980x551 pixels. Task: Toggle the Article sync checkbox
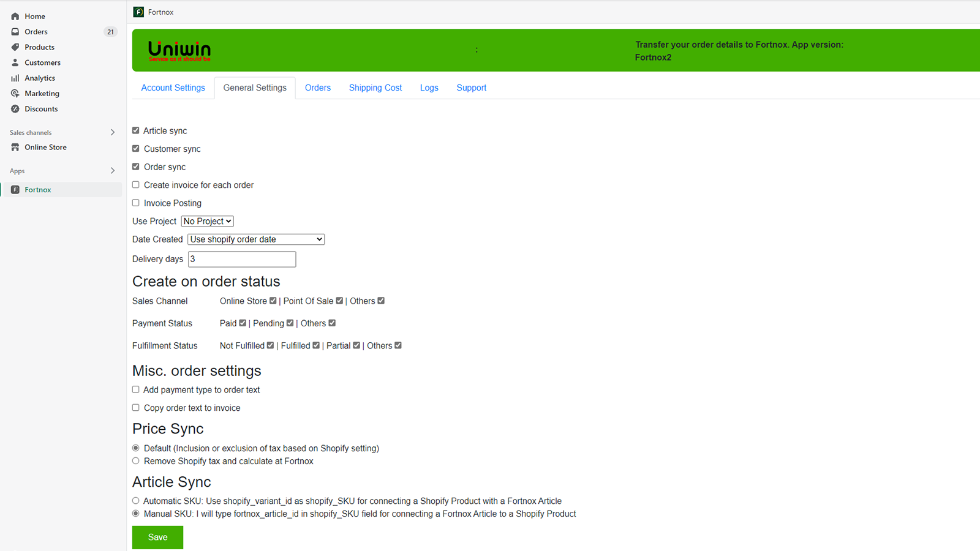coord(136,130)
